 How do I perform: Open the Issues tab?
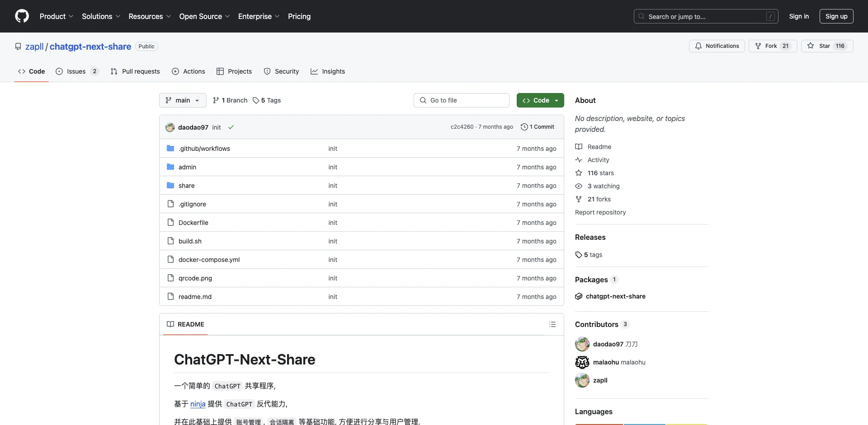pyautogui.click(x=77, y=71)
